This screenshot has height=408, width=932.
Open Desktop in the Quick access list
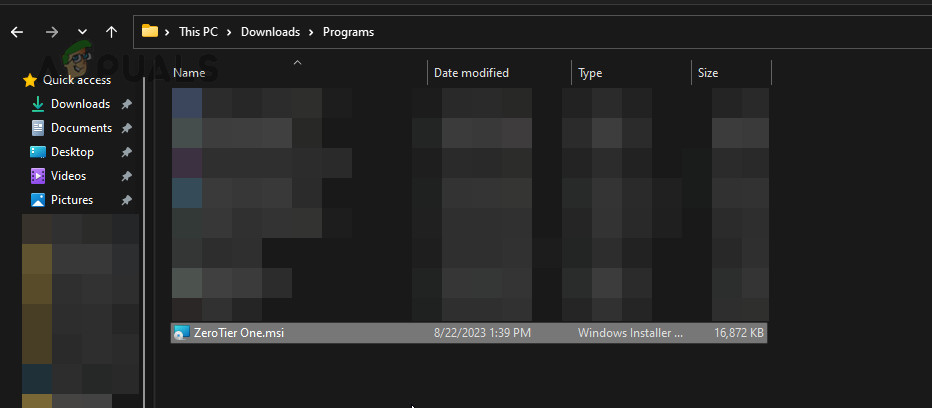[x=73, y=152]
